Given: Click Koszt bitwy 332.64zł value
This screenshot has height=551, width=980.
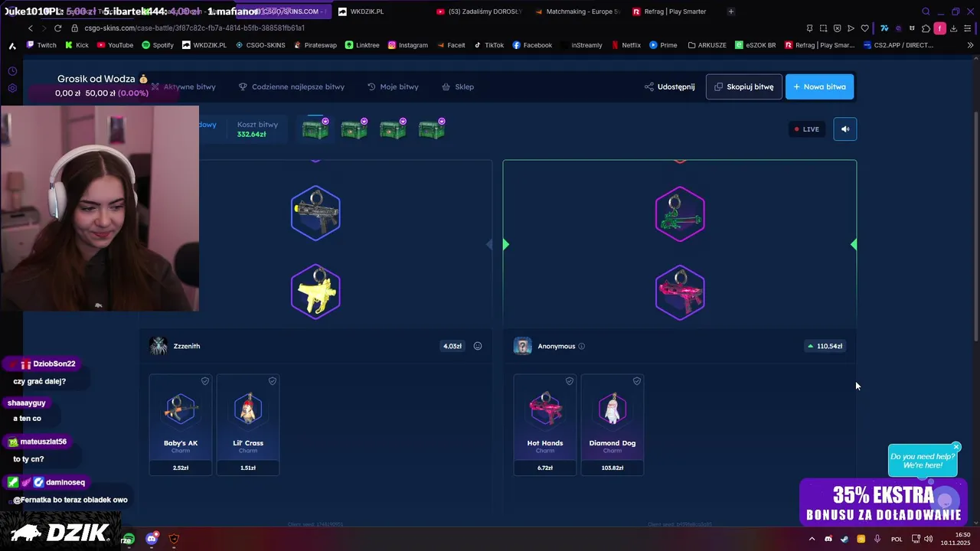Looking at the screenshot, I should (251, 135).
